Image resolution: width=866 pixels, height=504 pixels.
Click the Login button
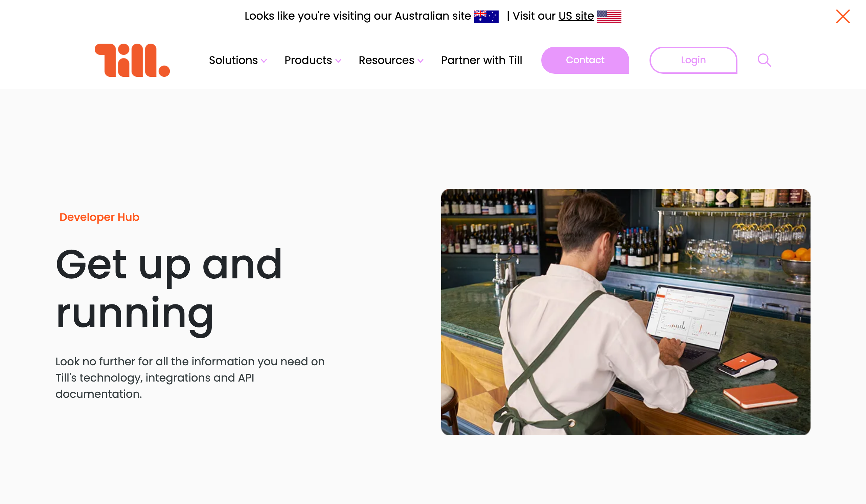[x=693, y=60]
